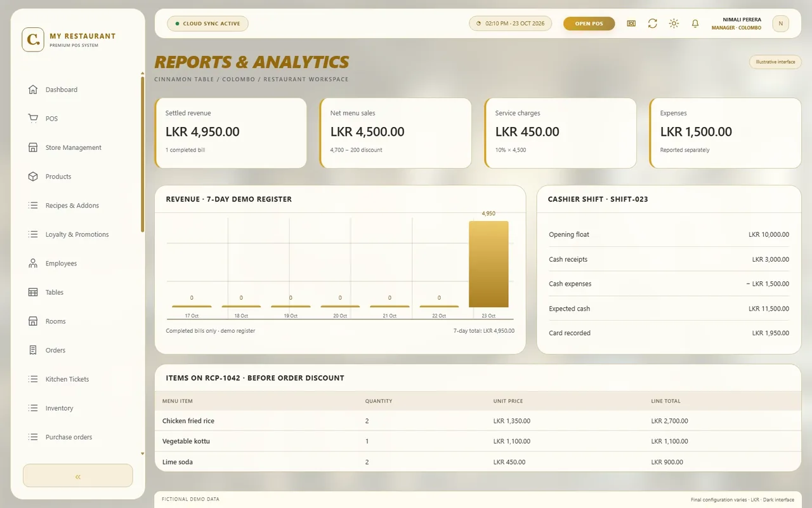The width and height of the screenshot is (812, 508).
Task: Click the Loyalty & Promotions list icon
Action: click(33, 234)
